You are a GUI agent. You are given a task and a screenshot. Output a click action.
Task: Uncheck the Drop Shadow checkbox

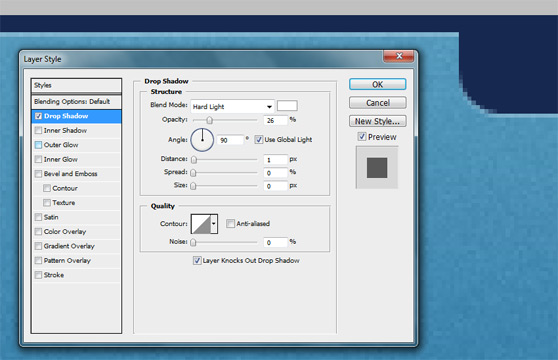tap(38, 116)
